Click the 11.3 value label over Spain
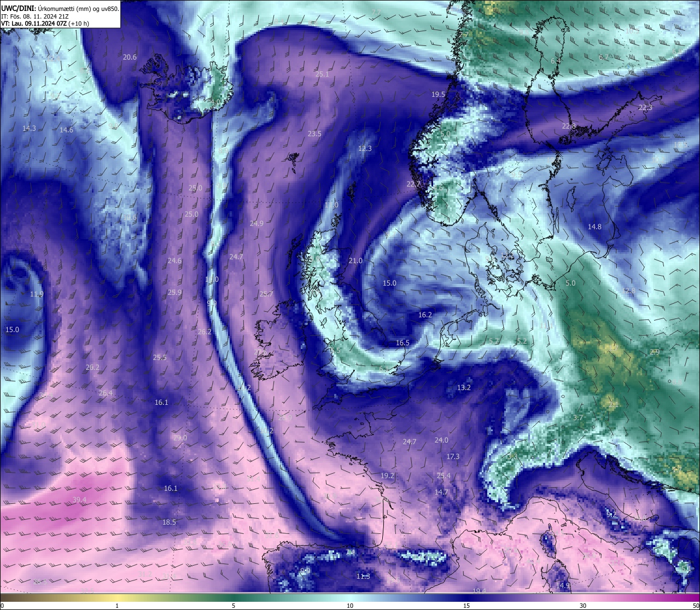Screen dimensions: 700x610 click(x=363, y=576)
